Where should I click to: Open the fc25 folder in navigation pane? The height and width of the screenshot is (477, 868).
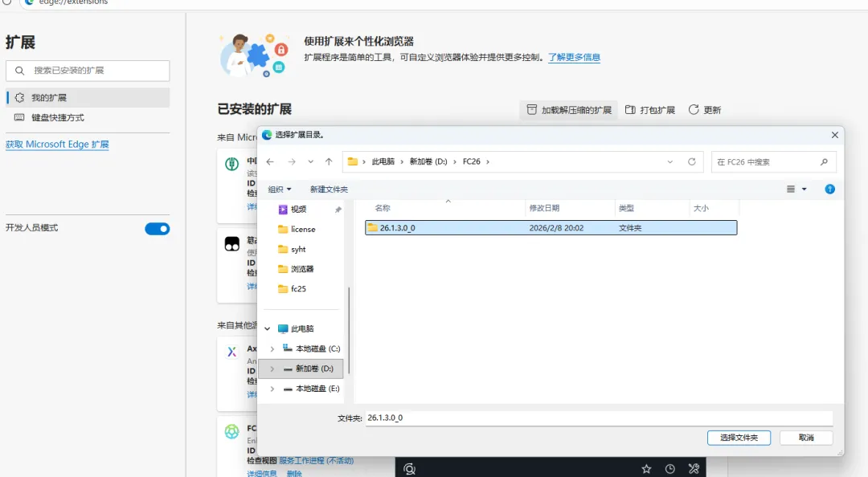298,289
